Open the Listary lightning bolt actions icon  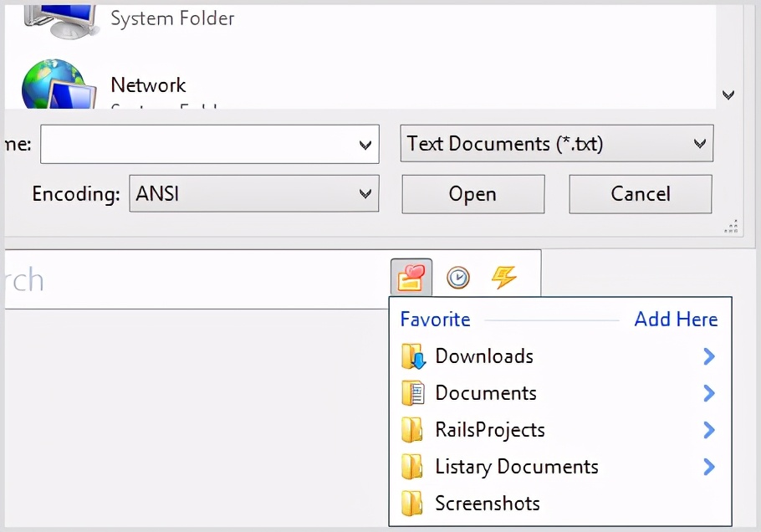[503, 277]
